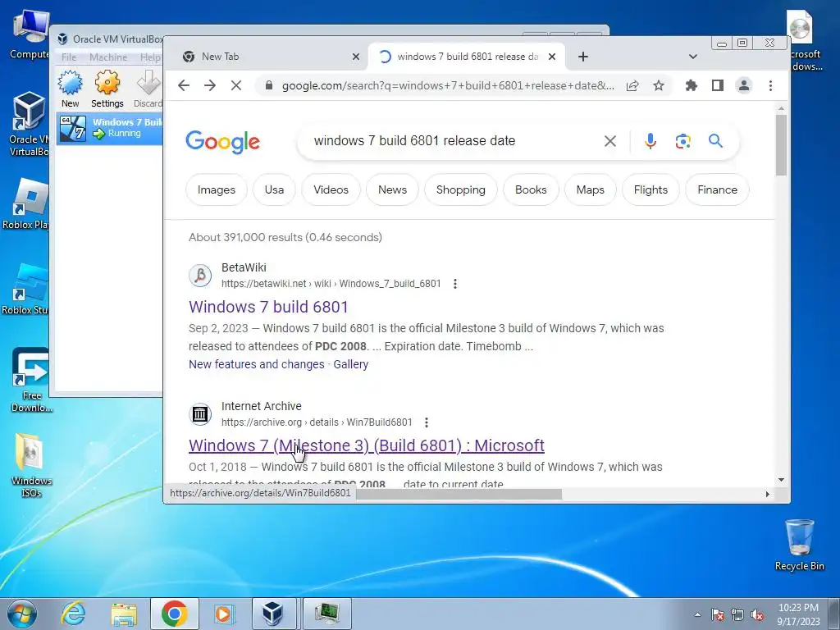Viewport: 840px width, 630px height.
Task: Filter results by Maps
Action: coord(591,189)
